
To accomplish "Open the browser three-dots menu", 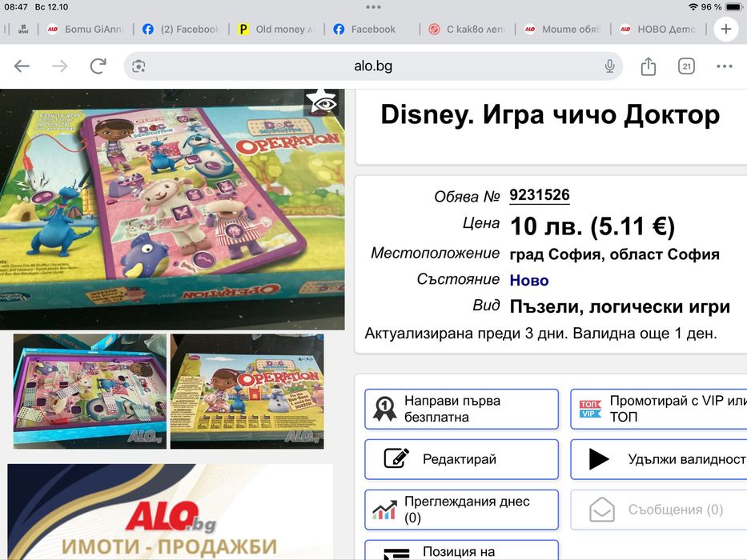I will tap(724, 66).
